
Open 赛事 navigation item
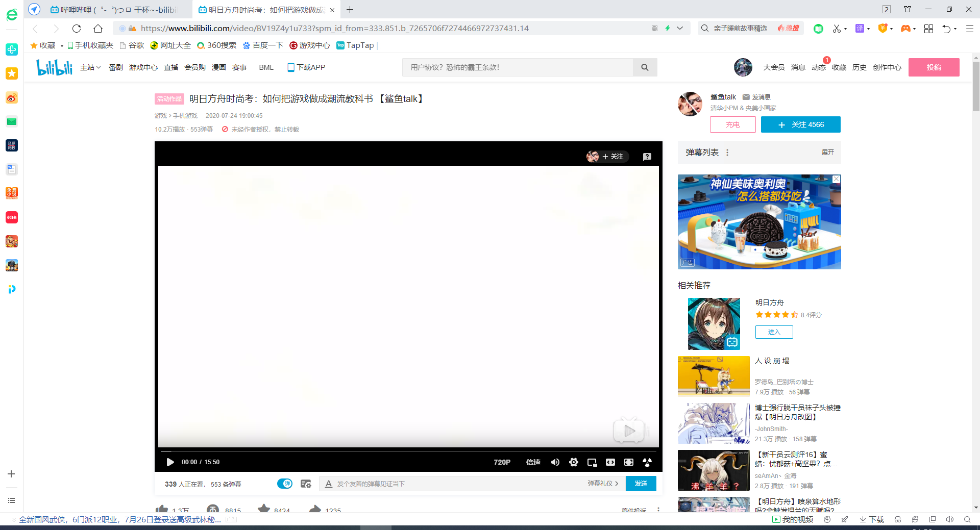tap(239, 67)
